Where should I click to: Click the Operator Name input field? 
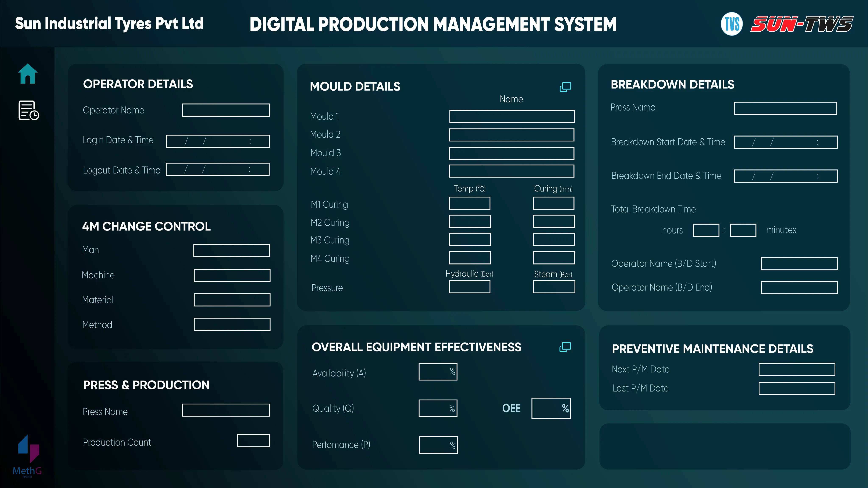tap(226, 110)
